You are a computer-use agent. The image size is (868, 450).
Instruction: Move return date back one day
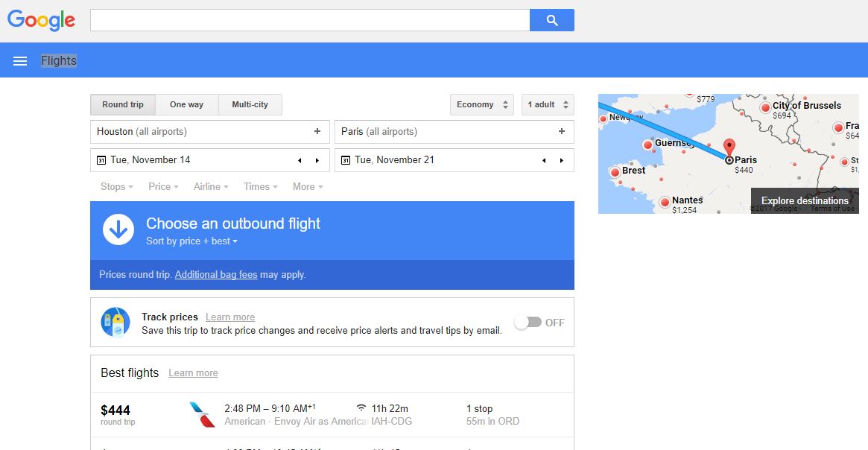pyautogui.click(x=544, y=160)
